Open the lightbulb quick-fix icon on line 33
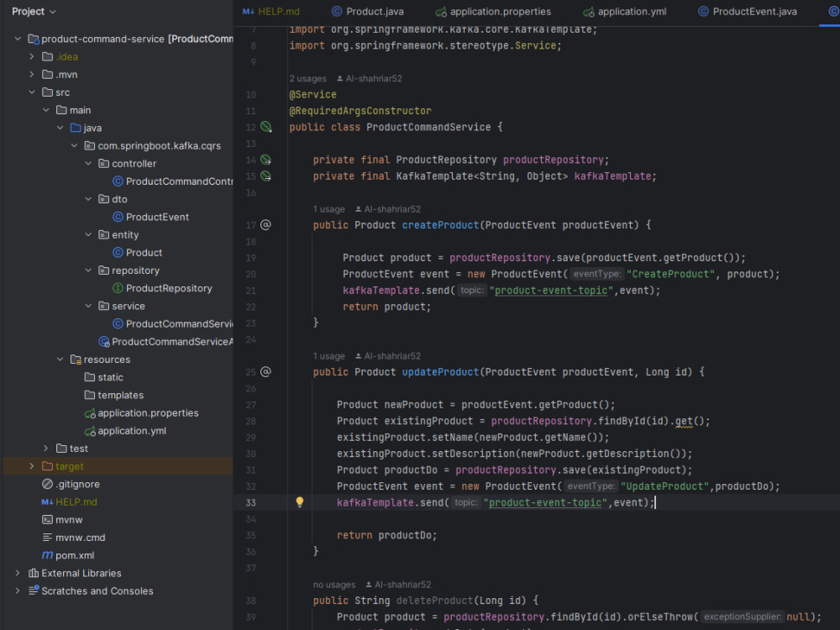Viewport: 840px width, 630px height. pos(299,501)
